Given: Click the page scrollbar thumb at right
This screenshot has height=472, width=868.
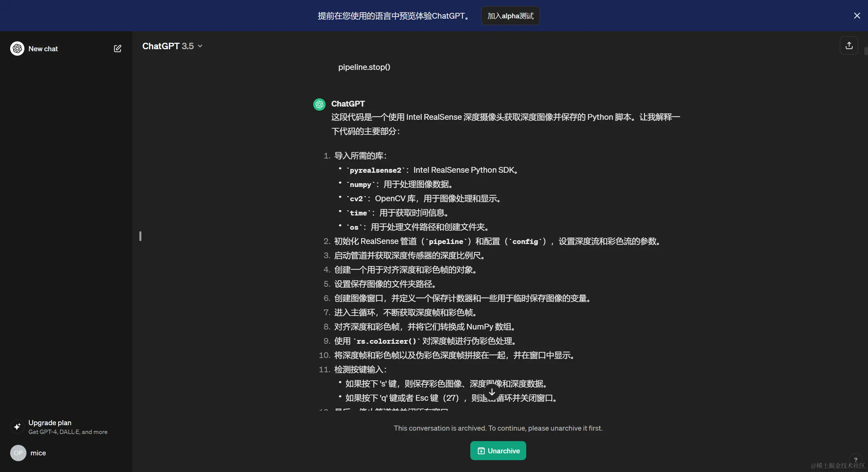Looking at the screenshot, I should point(866,51).
